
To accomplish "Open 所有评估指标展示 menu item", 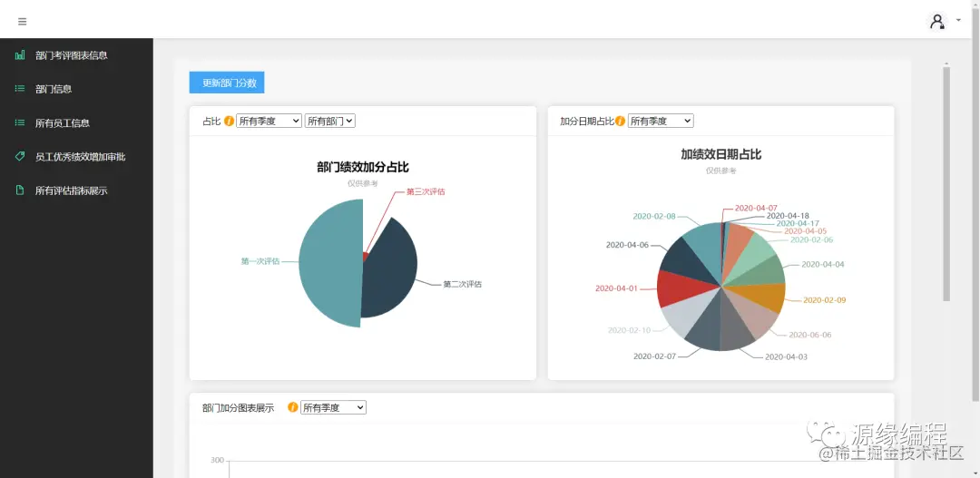I will [x=76, y=190].
